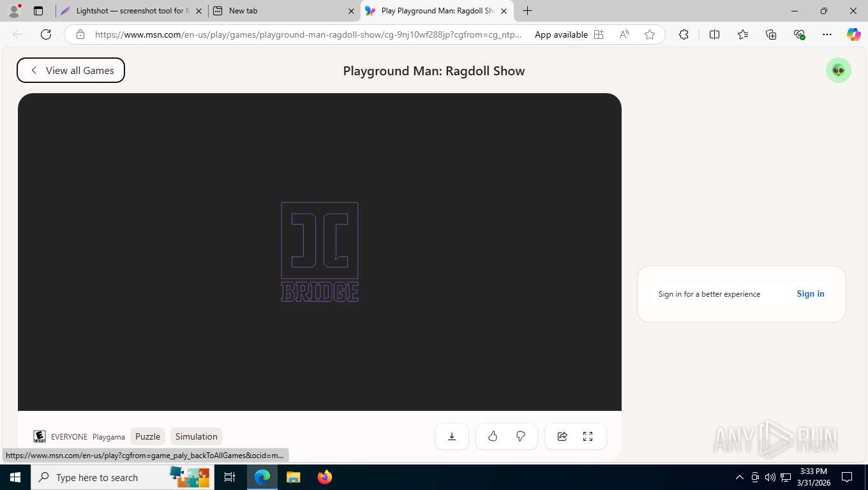The width and height of the screenshot is (868, 490).
Task: Open the tab actions menu icon
Action: tap(38, 11)
